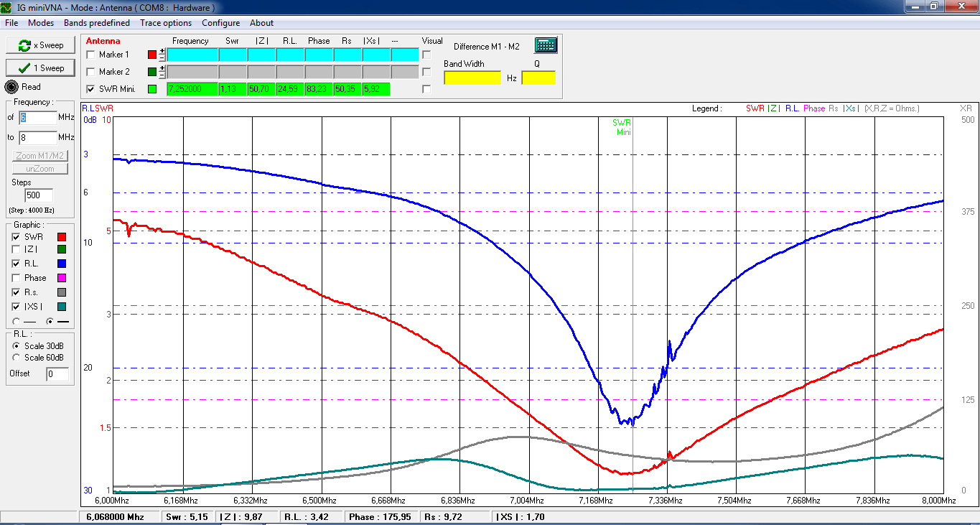Open the Trace options menu

coord(166,23)
